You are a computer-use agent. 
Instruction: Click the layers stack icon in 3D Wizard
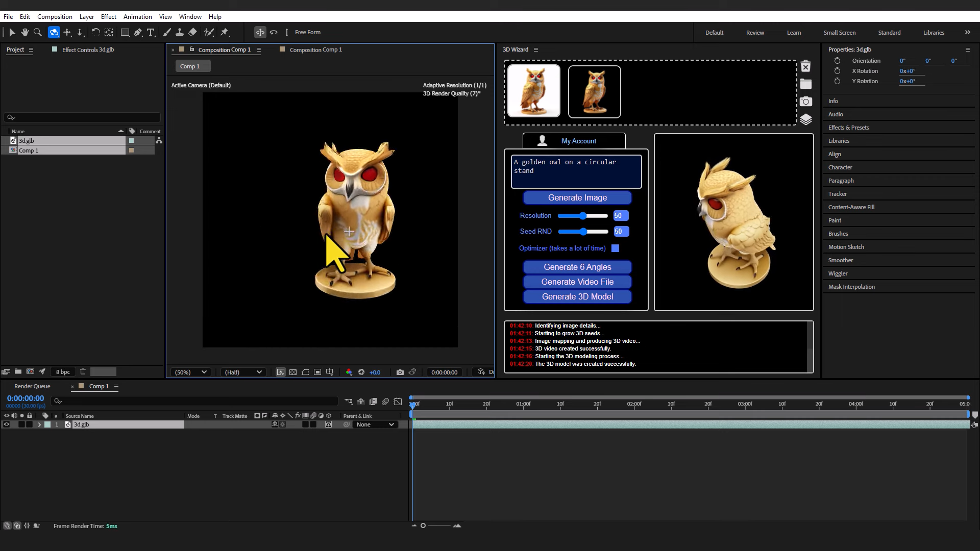click(806, 119)
